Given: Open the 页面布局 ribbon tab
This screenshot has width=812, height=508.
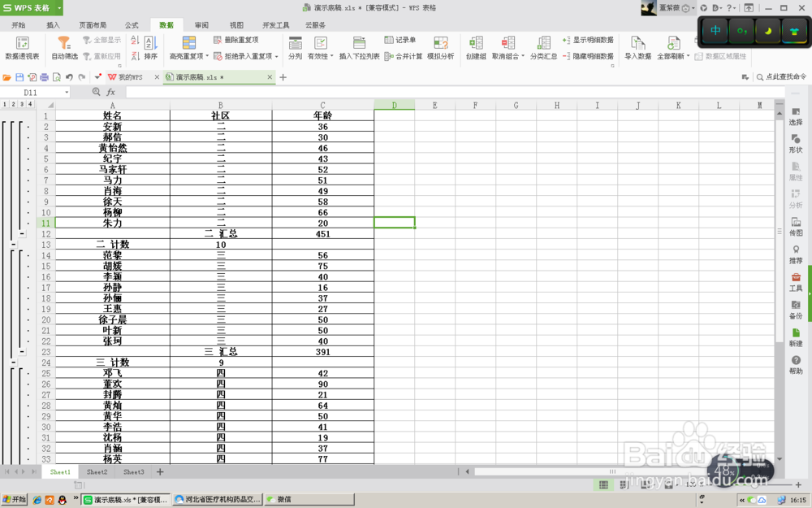Looking at the screenshot, I should click(93, 25).
